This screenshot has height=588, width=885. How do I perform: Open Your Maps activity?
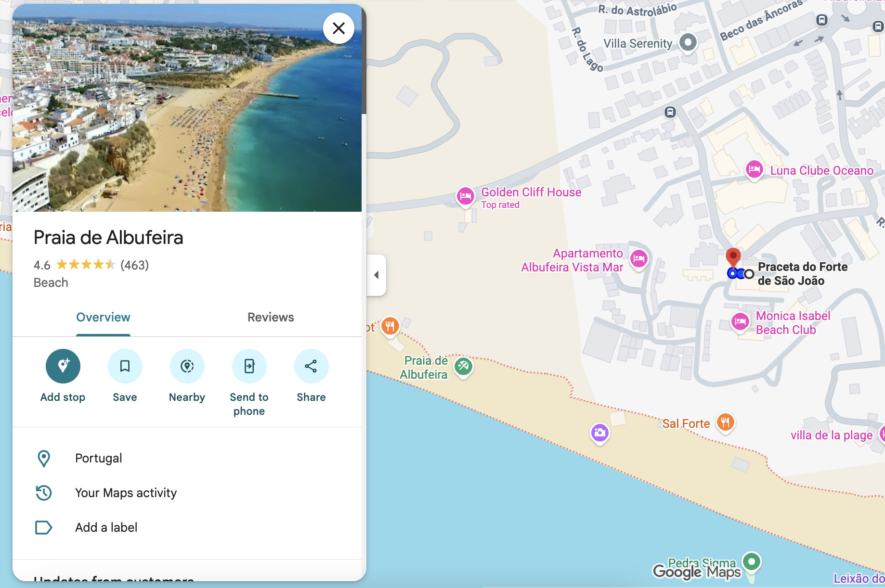coord(126,493)
